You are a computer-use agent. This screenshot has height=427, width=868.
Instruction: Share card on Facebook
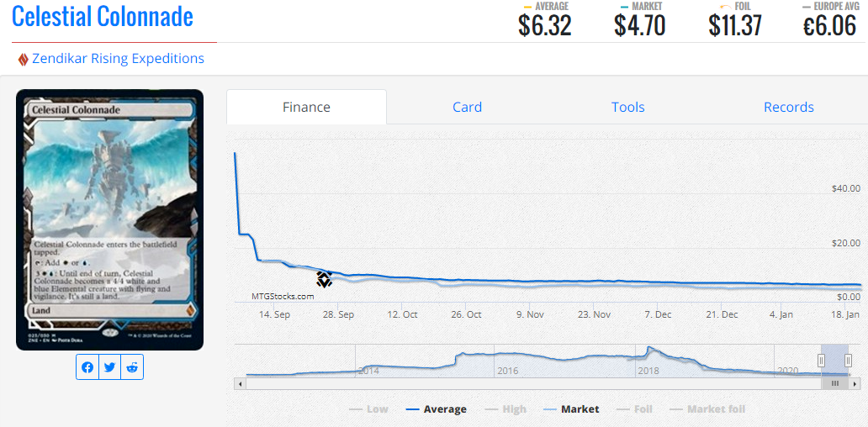tap(87, 367)
